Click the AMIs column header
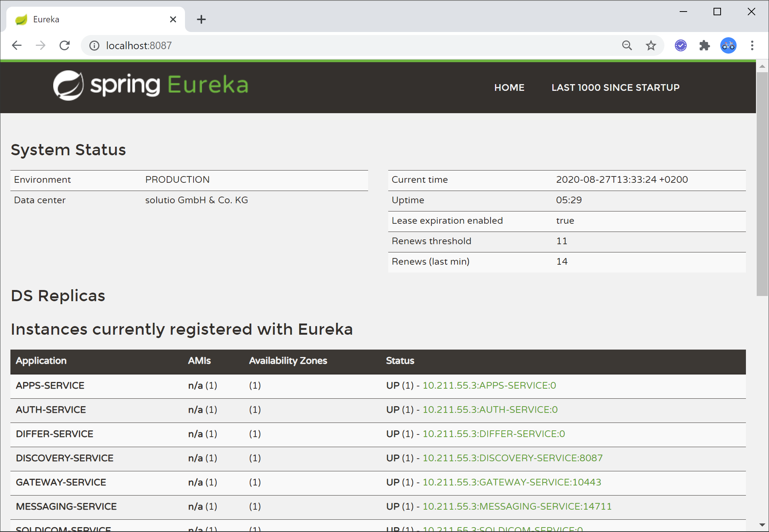Screen dimensions: 769x532 199,360
